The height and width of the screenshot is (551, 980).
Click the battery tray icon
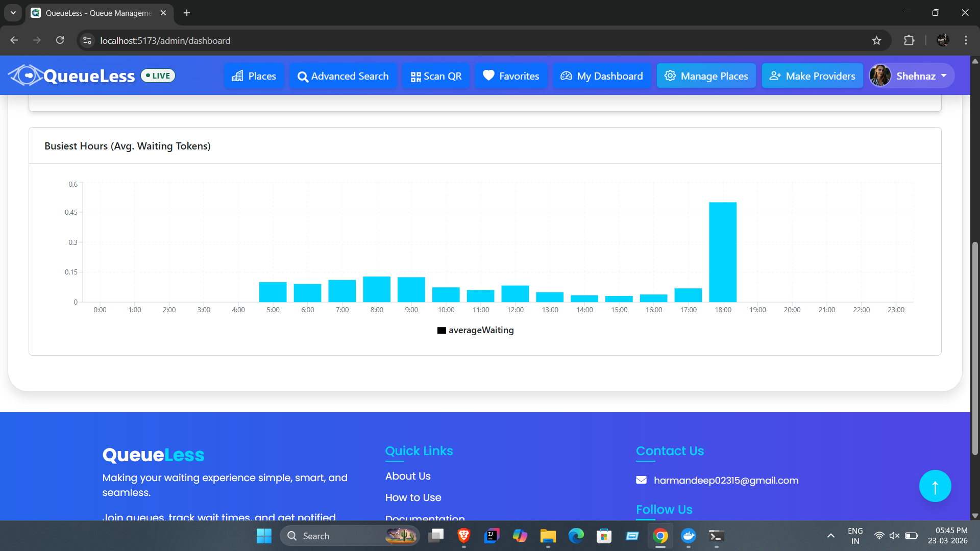click(x=911, y=536)
